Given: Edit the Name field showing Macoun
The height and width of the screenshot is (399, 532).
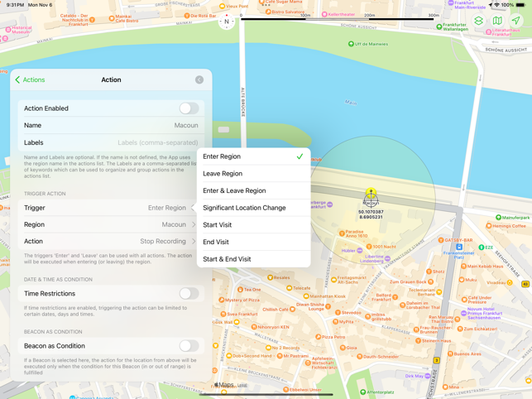Looking at the screenshot, I should 111,125.
